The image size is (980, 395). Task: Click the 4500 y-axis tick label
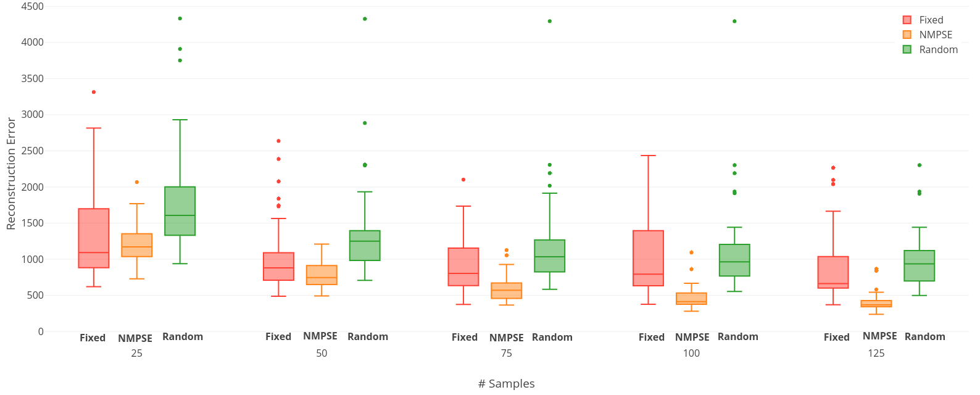point(32,7)
